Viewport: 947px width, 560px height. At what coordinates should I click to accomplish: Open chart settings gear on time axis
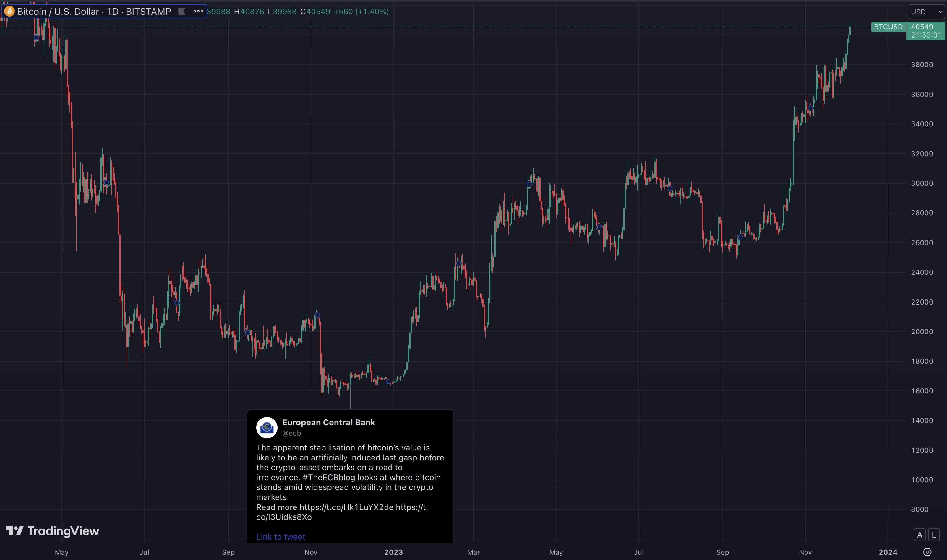[927, 552]
